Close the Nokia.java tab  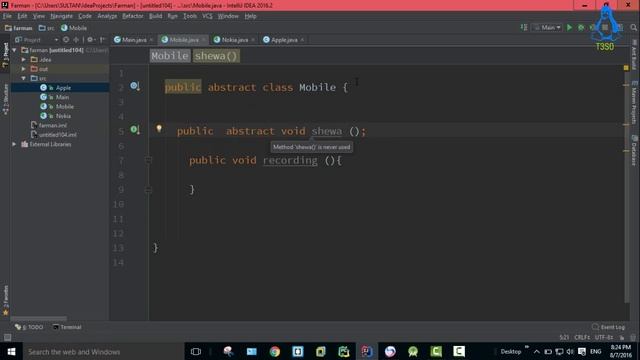coord(253,40)
